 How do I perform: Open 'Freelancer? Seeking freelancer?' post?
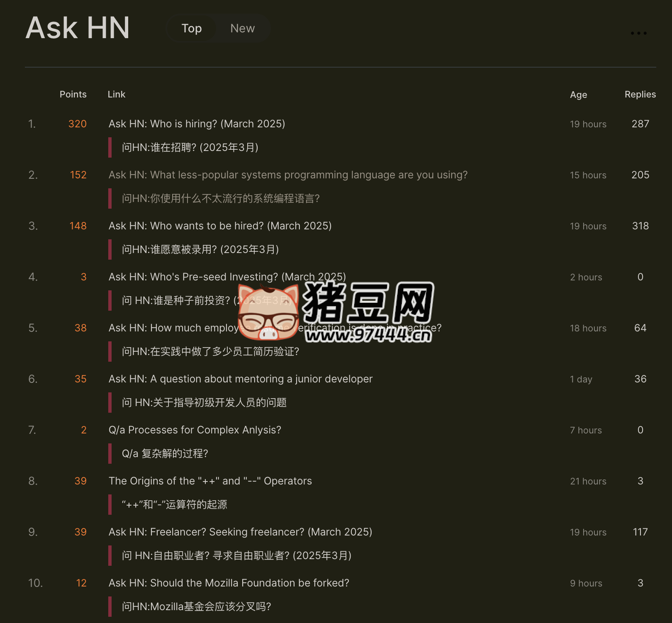click(240, 532)
